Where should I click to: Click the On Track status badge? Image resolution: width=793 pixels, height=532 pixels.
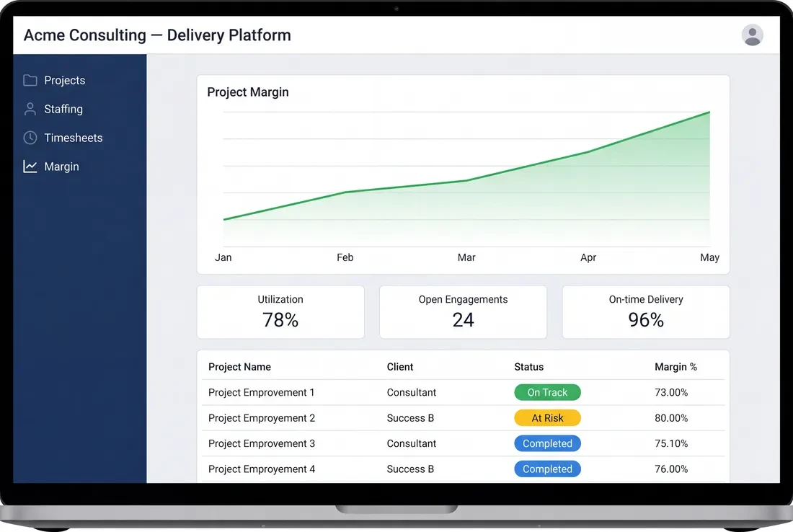547,392
